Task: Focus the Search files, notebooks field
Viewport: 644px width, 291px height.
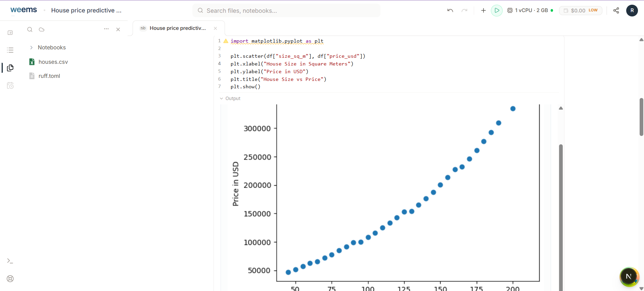Action: [286, 10]
